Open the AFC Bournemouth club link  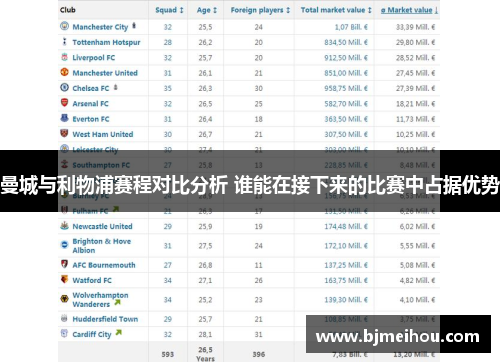click(x=104, y=265)
